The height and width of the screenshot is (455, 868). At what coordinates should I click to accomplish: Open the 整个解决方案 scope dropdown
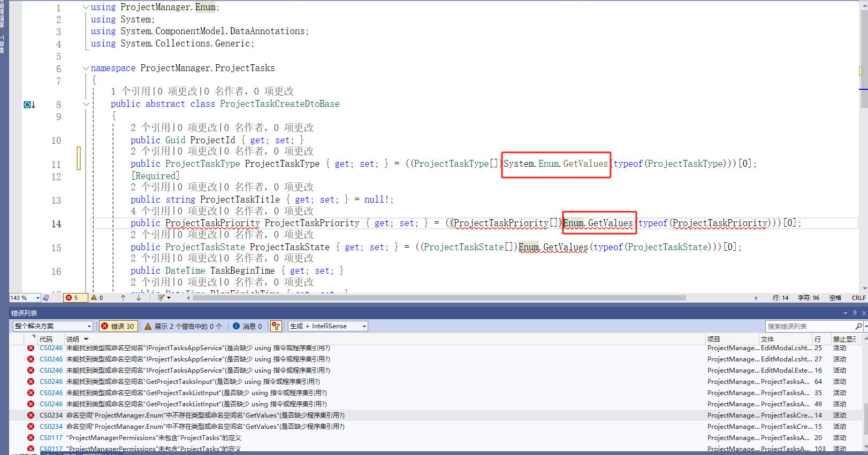tap(52, 326)
